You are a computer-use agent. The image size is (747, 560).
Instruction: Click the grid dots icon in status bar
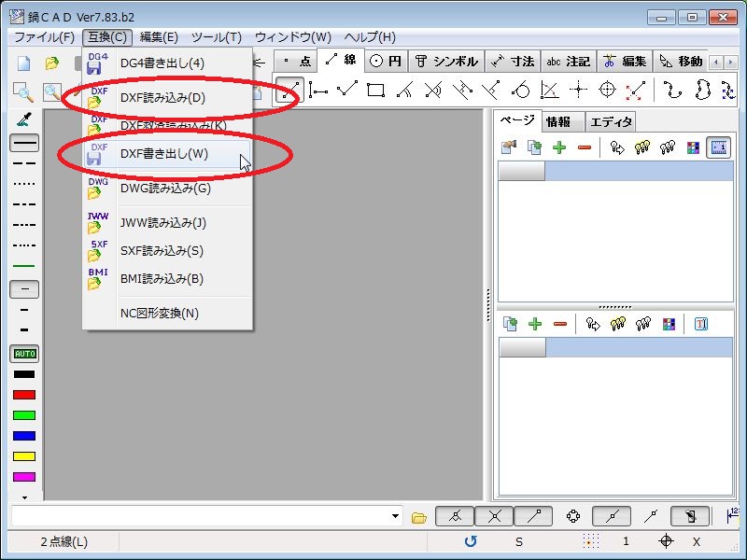point(591,541)
